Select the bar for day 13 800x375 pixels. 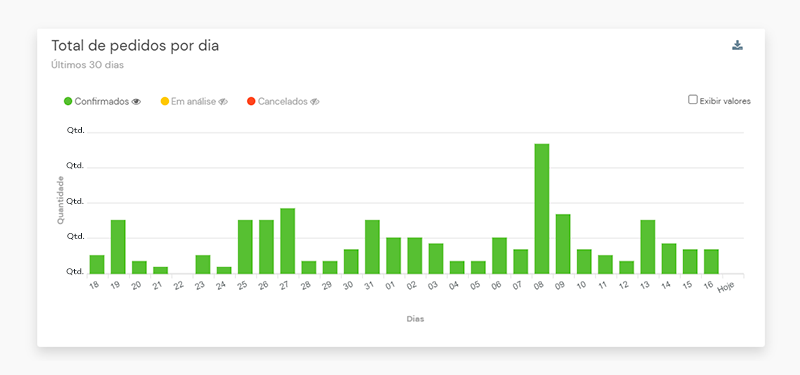(x=647, y=247)
